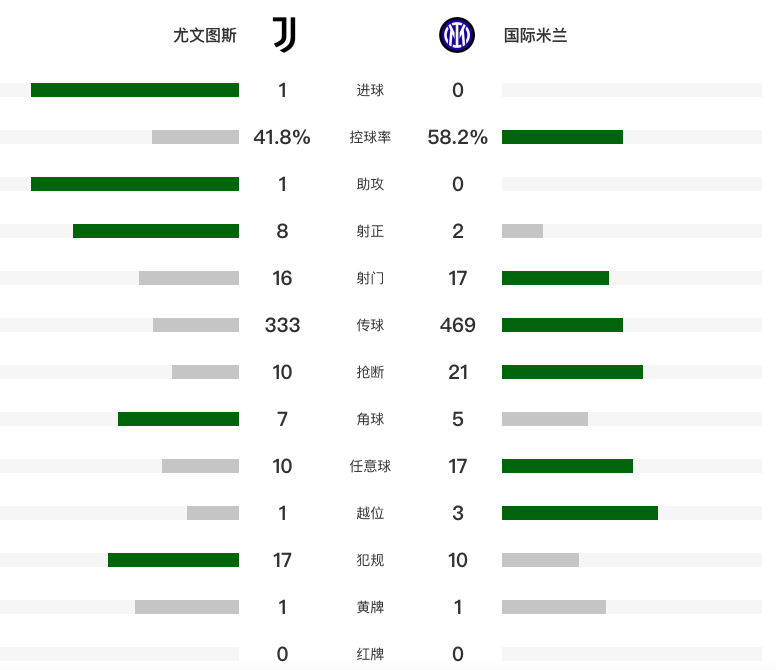Image resolution: width=776 pixels, height=670 pixels.
Task: Select the 角球 stat label
Action: (370, 419)
